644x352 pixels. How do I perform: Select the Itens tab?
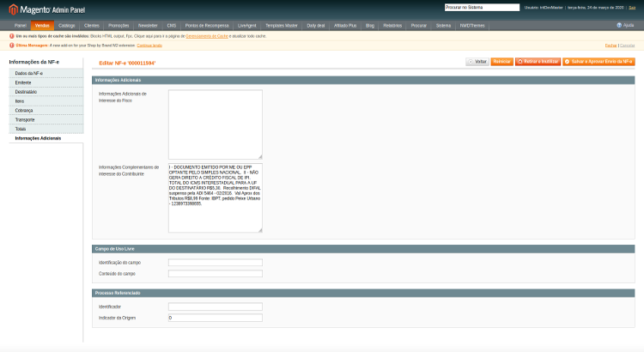point(46,101)
